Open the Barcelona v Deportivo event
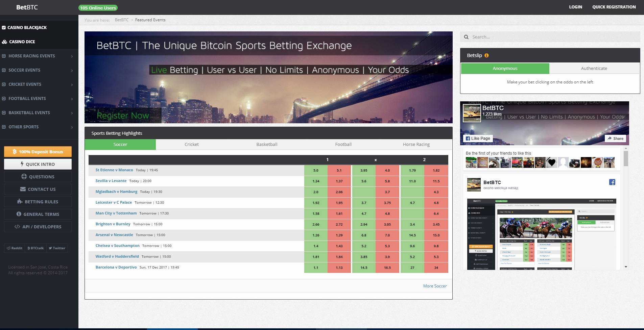This screenshot has width=644, height=330. point(116,267)
